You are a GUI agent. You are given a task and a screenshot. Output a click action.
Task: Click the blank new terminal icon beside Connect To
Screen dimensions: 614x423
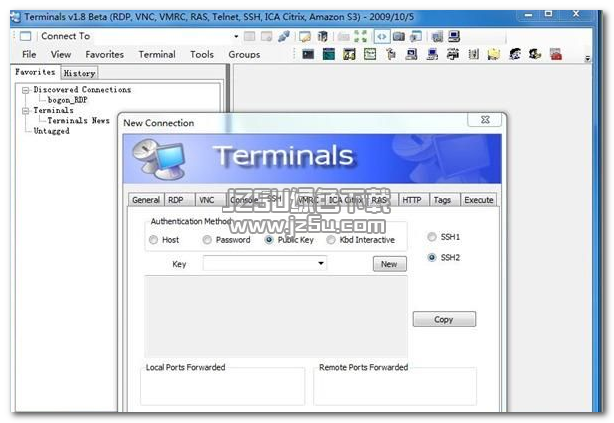coord(25,36)
